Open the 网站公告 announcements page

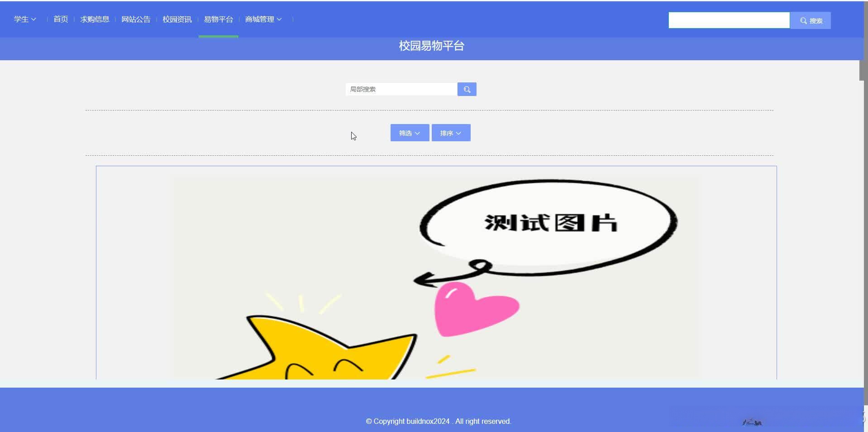coord(136,19)
